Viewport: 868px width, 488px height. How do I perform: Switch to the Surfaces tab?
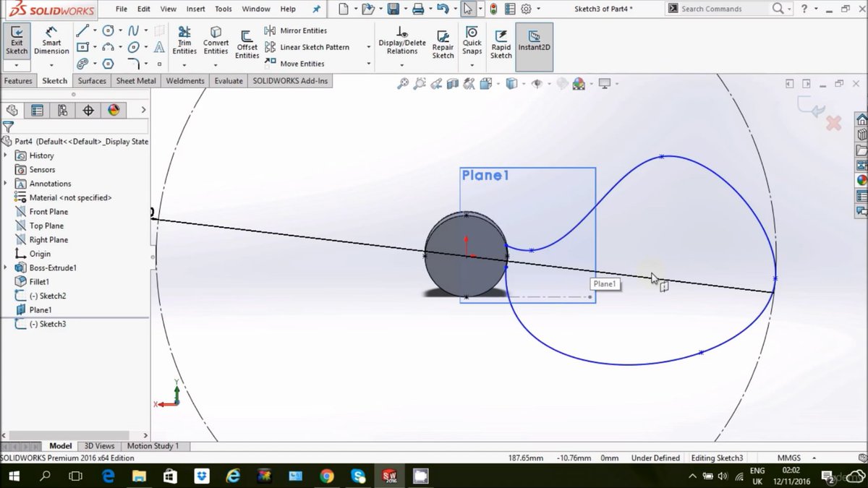(92, 81)
